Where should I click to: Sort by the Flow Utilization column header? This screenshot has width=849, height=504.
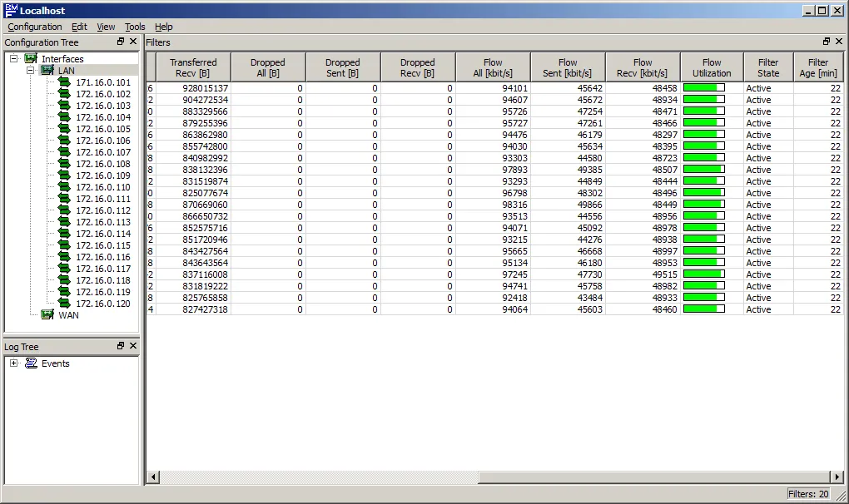[711, 67]
